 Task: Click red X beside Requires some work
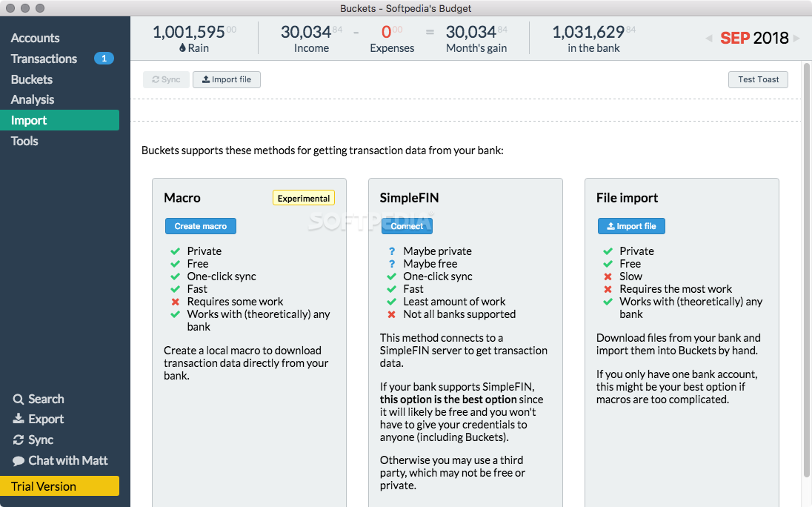[x=176, y=302]
